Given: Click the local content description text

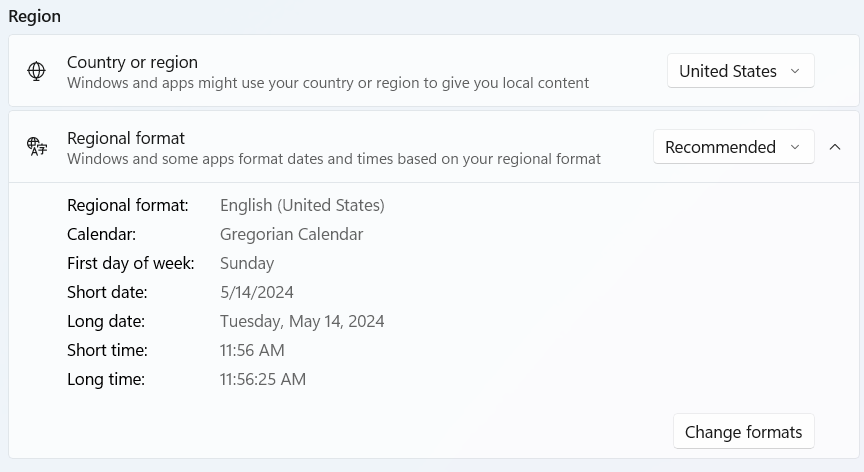Looking at the screenshot, I should click(x=328, y=83).
